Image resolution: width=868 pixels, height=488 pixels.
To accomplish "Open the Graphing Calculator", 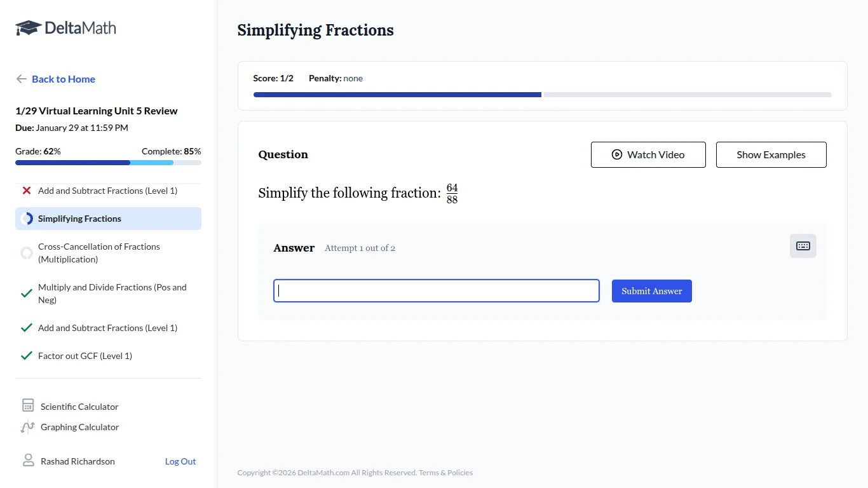I will coord(79,426).
